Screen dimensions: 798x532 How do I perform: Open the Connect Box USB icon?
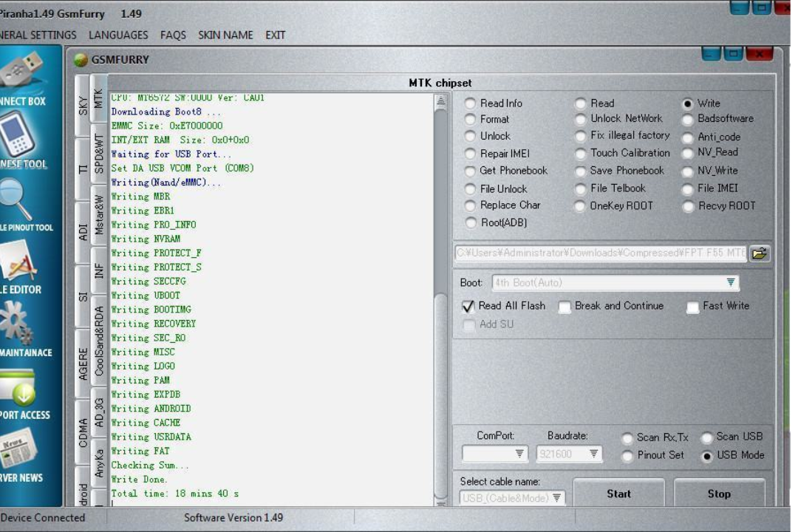pos(23,69)
